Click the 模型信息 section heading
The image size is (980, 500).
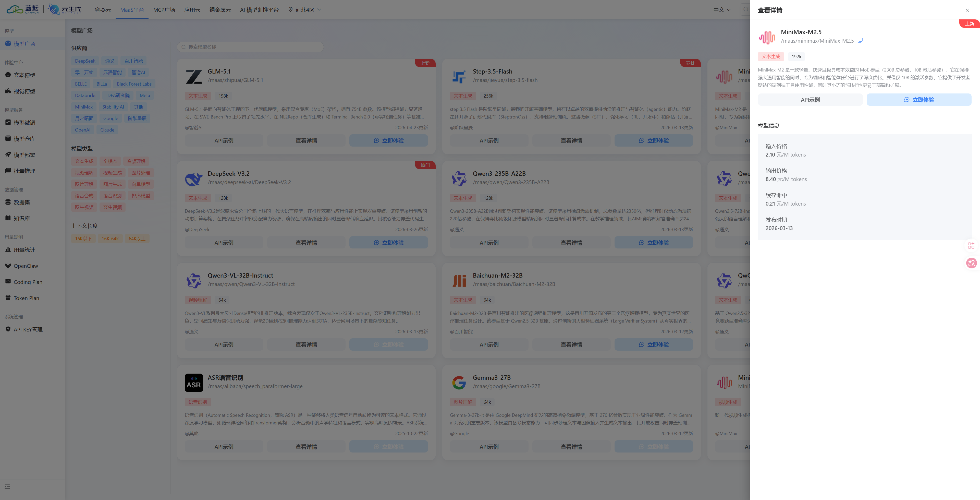tap(768, 125)
